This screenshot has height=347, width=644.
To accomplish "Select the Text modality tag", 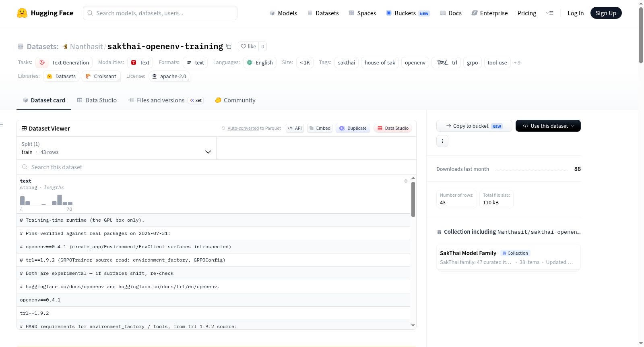I will 140,62.
